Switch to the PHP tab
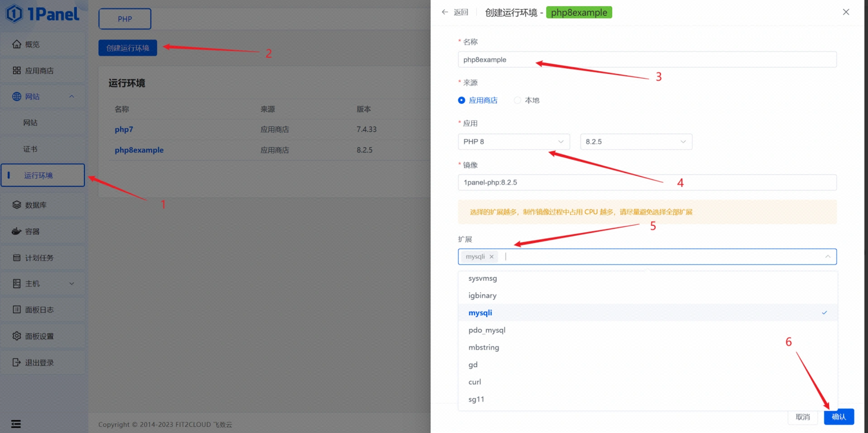This screenshot has width=868, height=433. pyautogui.click(x=125, y=19)
